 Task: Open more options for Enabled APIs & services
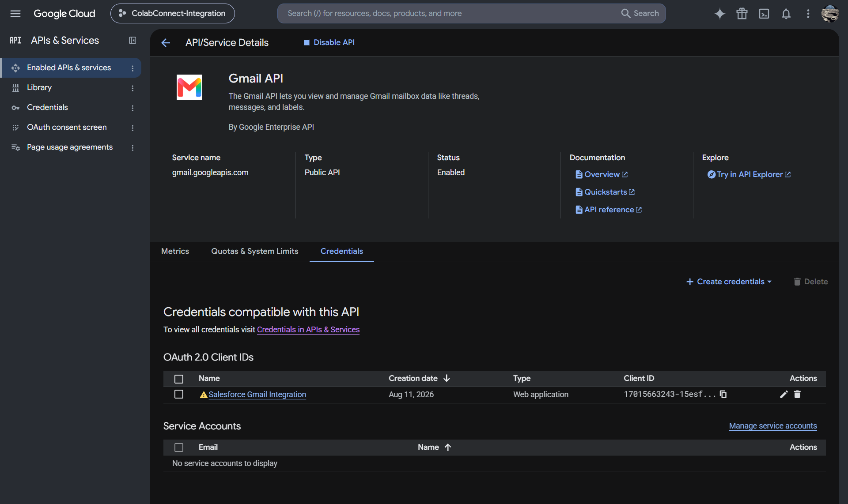tap(132, 68)
